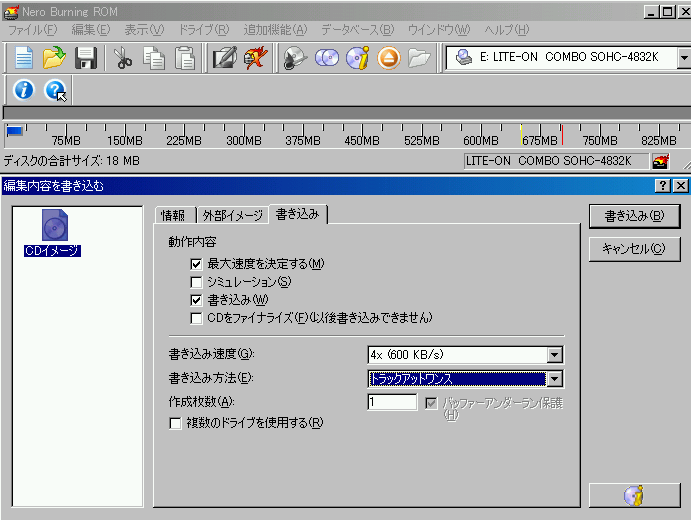Enable the CDをファイナライズ checkbox
The height and width of the screenshot is (520, 691).
coord(197,318)
